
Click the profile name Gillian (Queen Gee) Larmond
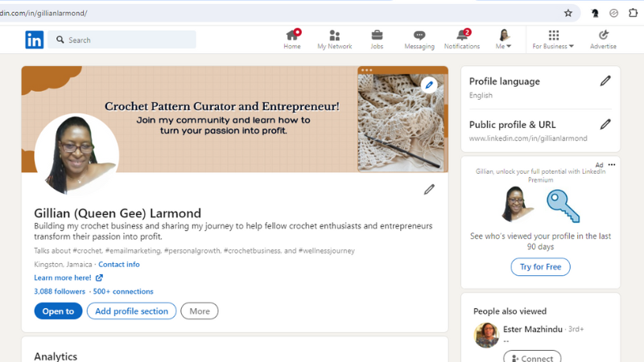pos(118,213)
